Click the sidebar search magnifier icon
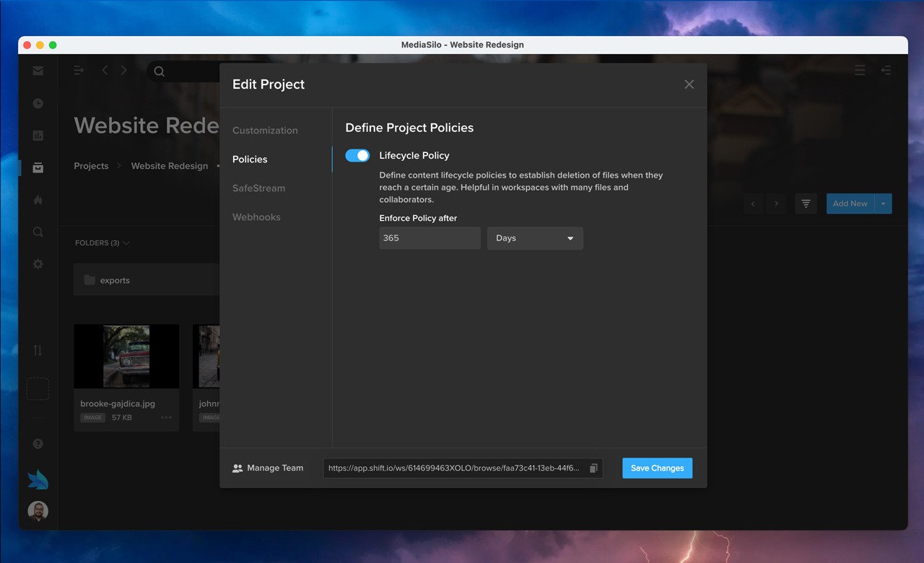This screenshot has width=924, height=563. (38, 232)
